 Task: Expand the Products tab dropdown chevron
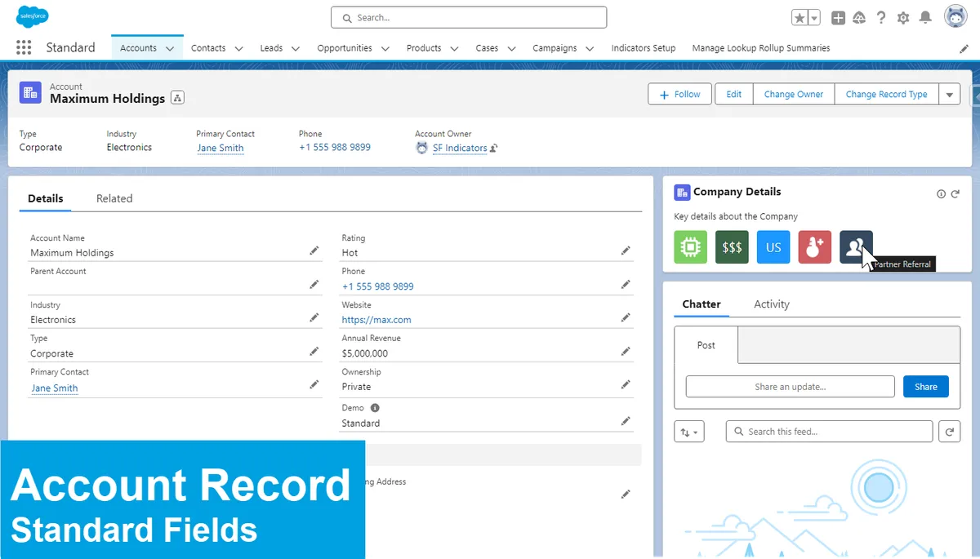coord(454,49)
